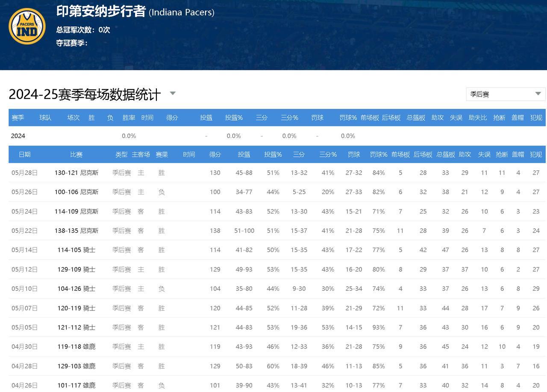Click 助攻 header in the game table
This screenshot has height=392, width=547.
pos(465,154)
